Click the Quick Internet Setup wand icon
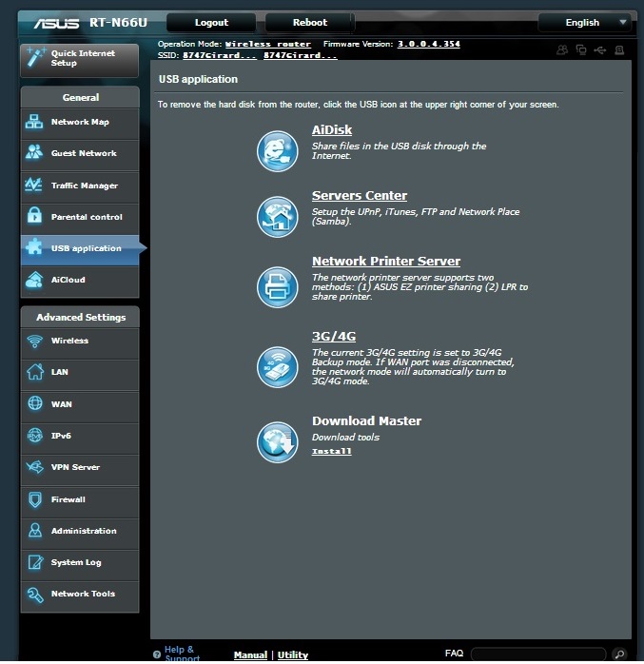 35,57
